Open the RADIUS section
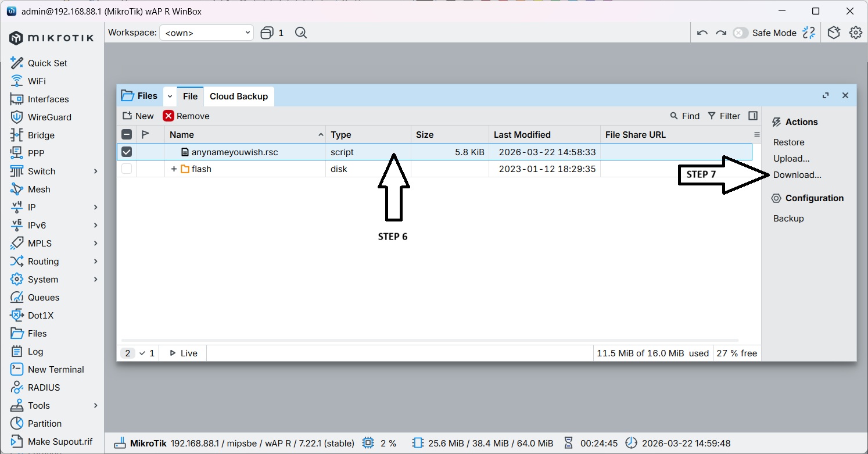Screen dimensions: 868x454 (x=43, y=387)
